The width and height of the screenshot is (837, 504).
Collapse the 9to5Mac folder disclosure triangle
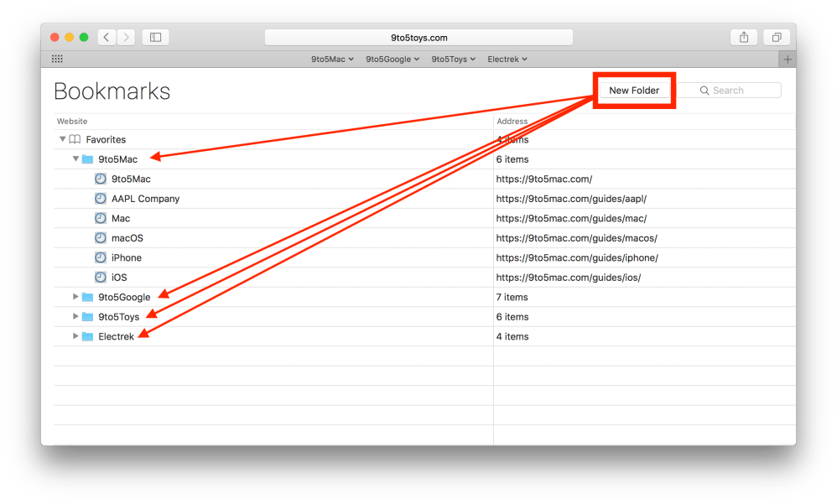pyautogui.click(x=75, y=158)
